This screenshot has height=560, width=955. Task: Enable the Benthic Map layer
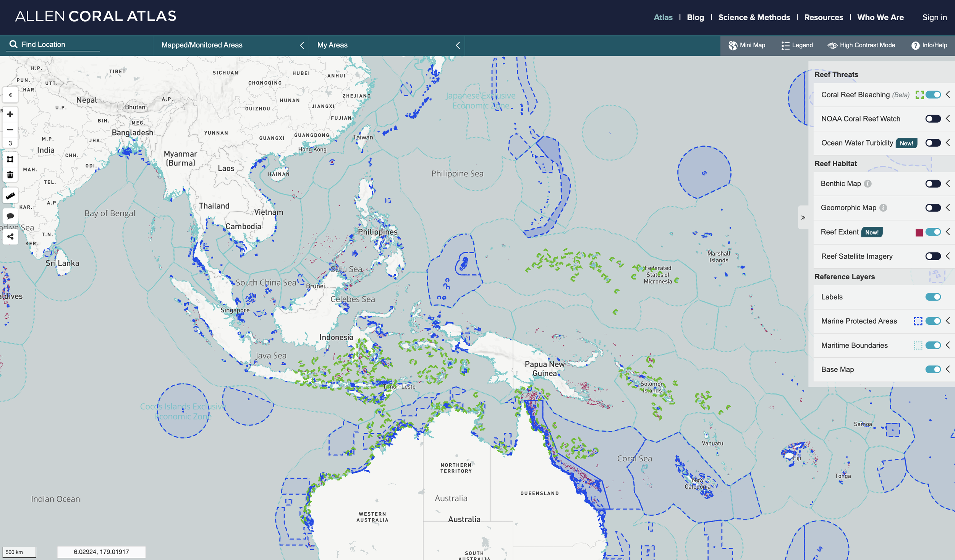pyautogui.click(x=932, y=184)
